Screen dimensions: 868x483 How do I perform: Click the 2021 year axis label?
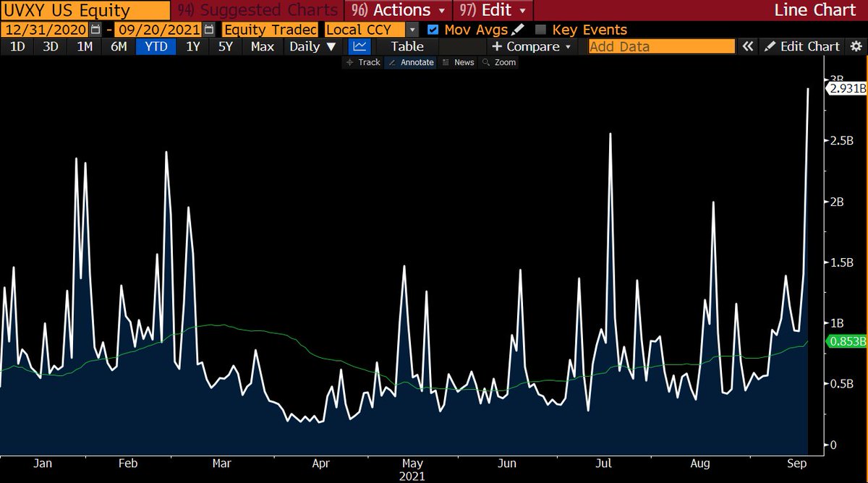tap(411, 476)
